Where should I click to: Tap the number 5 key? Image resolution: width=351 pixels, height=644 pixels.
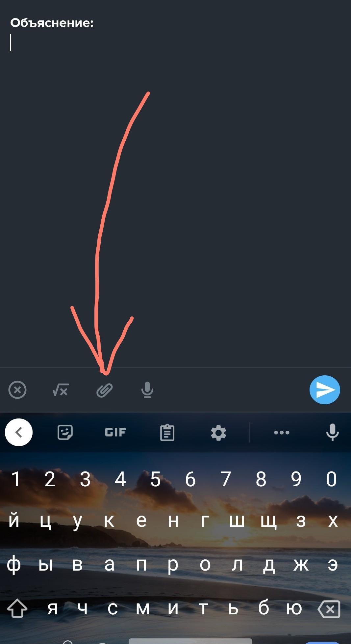[155, 479]
